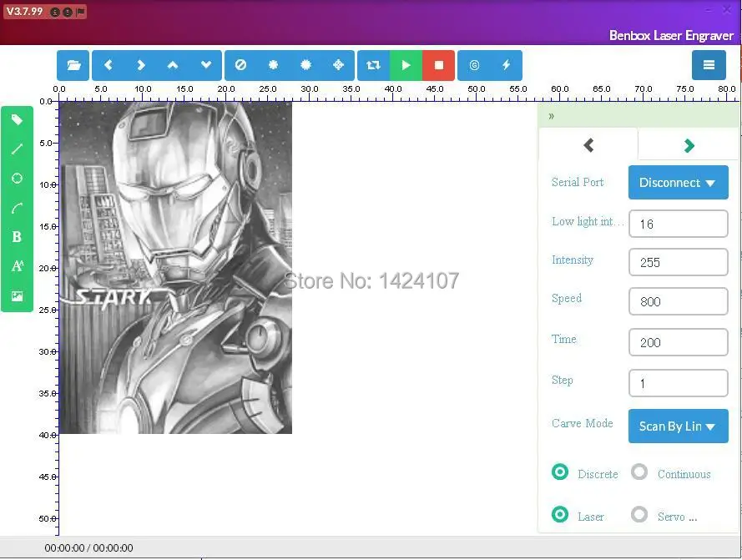Click the Speed input field
The width and height of the screenshot is (742, 560).
point(678,301)
